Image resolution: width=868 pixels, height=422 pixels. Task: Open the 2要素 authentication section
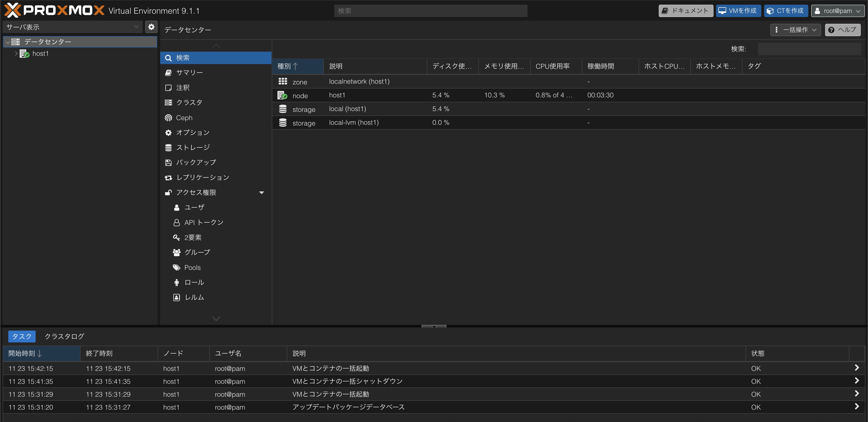pos(193,237)
